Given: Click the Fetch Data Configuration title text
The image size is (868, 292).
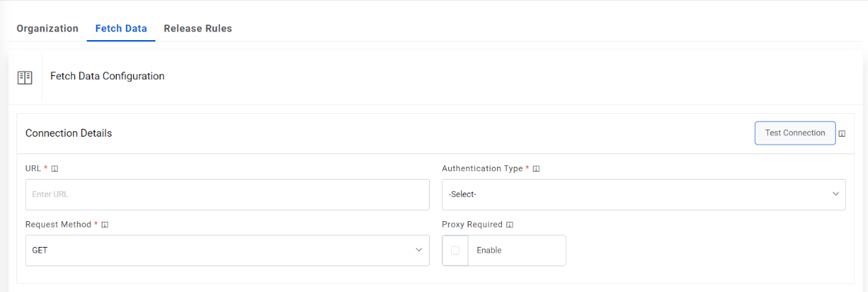Looking at the screenshot, I should (107, 76).
